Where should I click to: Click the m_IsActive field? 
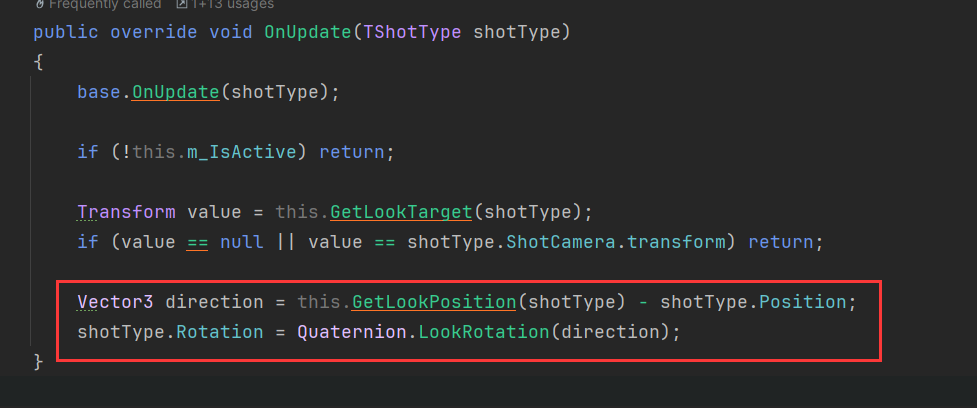point(242,152)
